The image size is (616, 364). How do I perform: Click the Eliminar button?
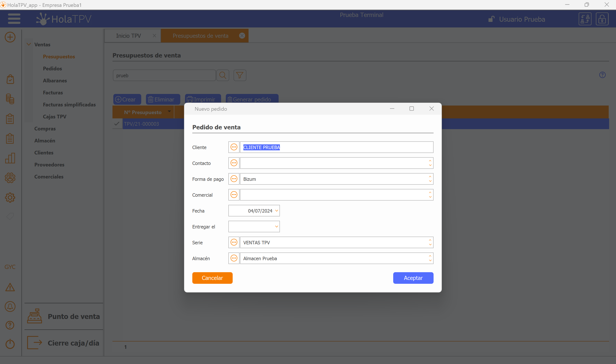(163, 99)
